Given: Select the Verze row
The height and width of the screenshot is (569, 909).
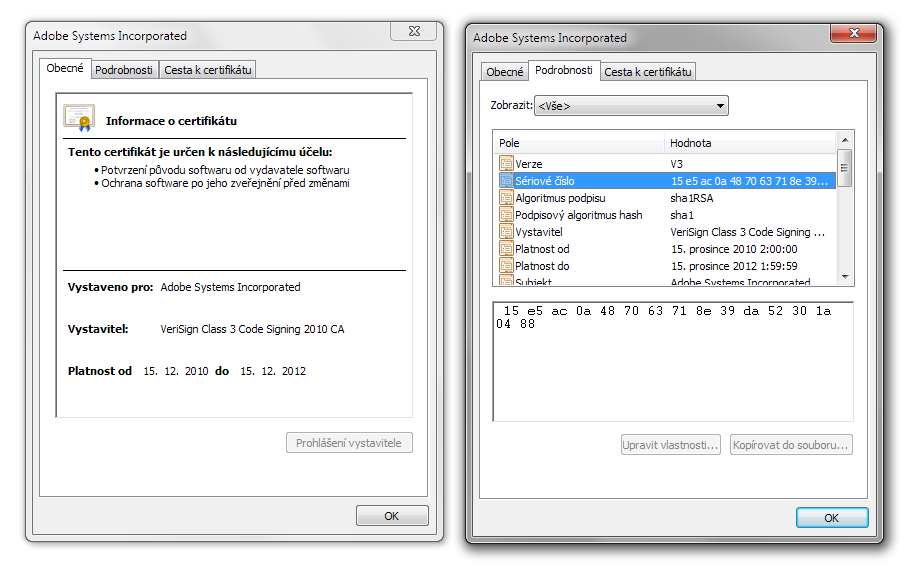Looking at the screenshot, I should click(x=667, y=163).
